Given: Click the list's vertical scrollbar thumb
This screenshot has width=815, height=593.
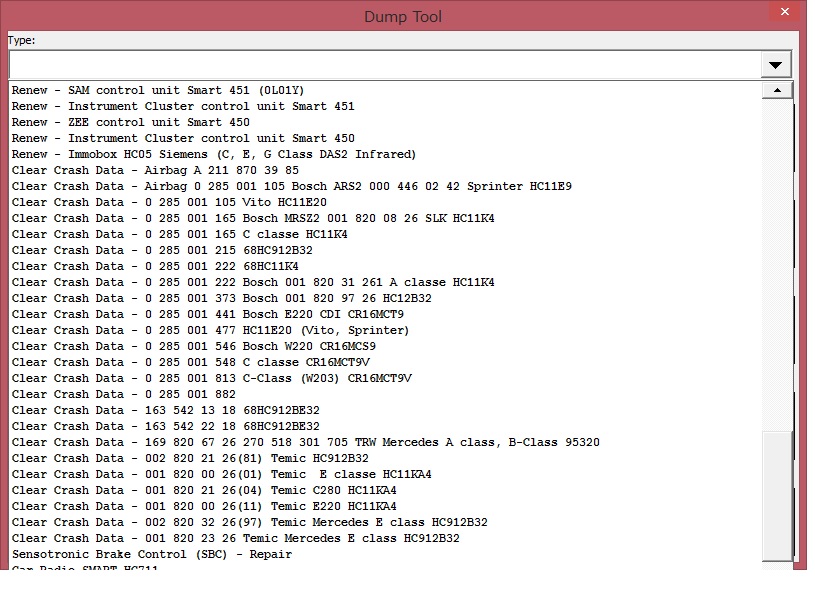Looking at the screenshot, I should click(777, 494).
